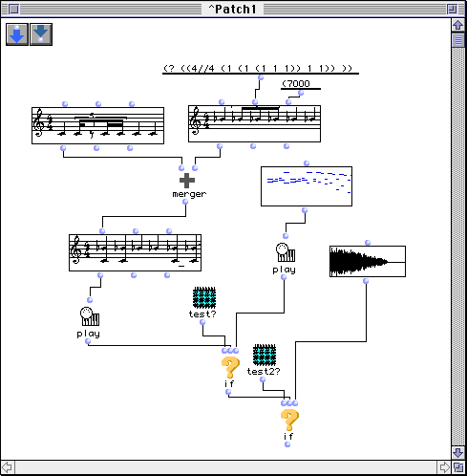Select the play icon under merged score
Viewport: 467px width, 476px height.
90,316
